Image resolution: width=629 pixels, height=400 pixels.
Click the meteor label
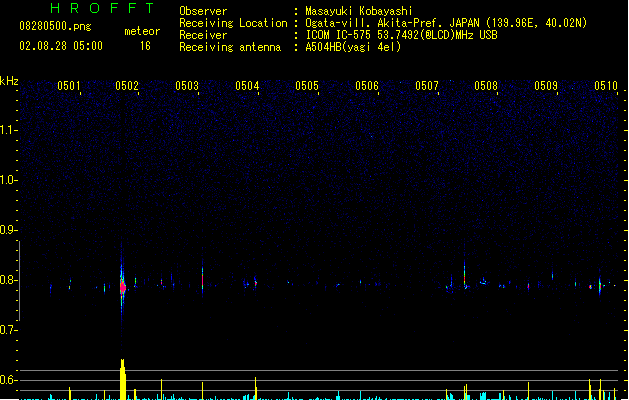pos(142,31)
